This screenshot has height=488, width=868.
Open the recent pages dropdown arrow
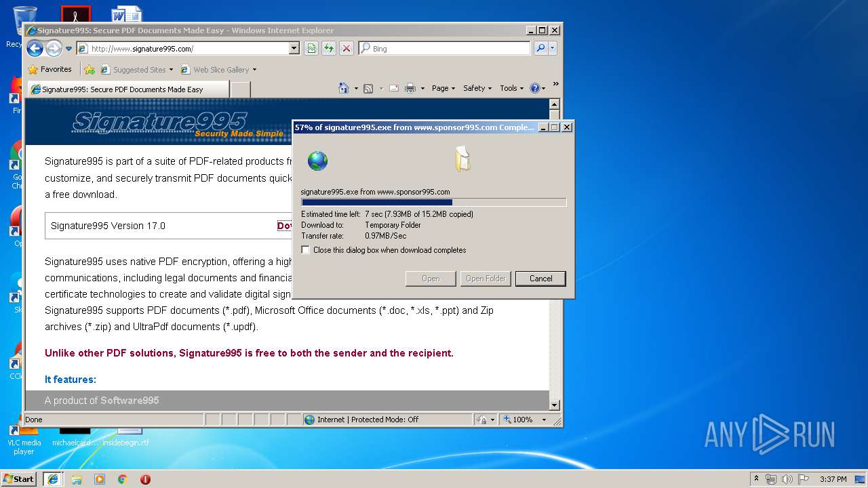point(68,49)
